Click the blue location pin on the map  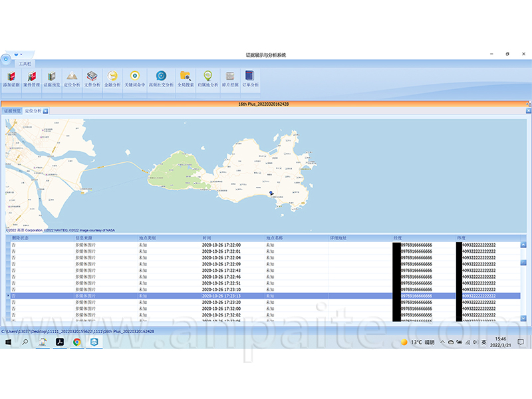point(271,194)
